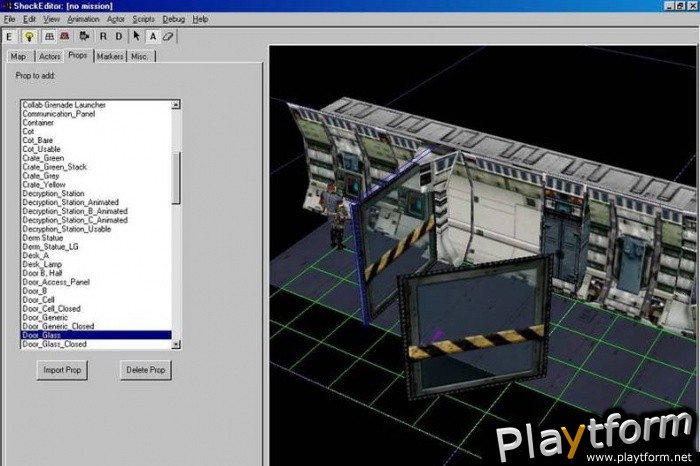700x466 pixels.
Task: Switch to the Markers tab
Action: [110, 56]
